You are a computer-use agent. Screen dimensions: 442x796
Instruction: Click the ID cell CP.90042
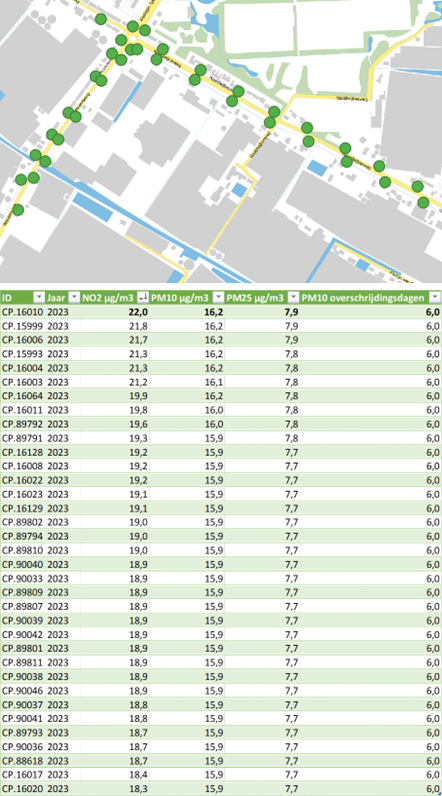pos(23,634)
